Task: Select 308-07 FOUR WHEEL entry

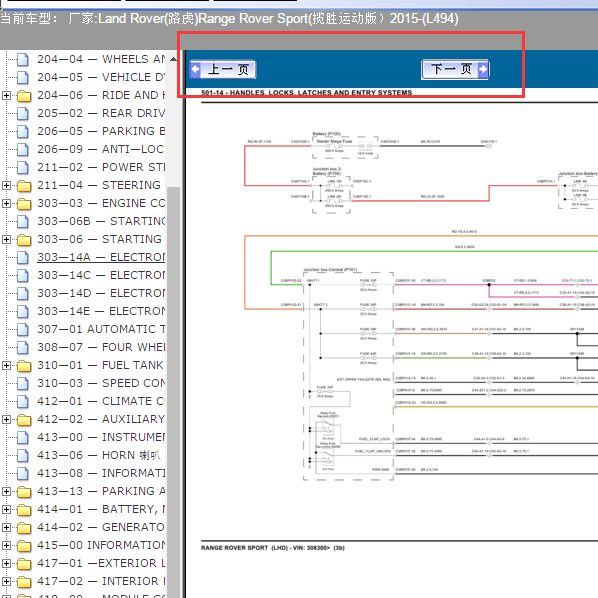Action: click(101, 347)
